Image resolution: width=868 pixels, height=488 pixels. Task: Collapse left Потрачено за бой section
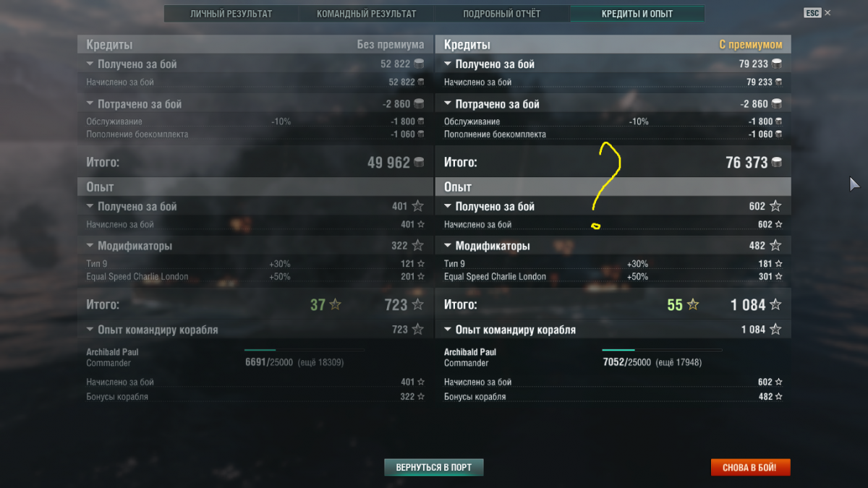90,104
